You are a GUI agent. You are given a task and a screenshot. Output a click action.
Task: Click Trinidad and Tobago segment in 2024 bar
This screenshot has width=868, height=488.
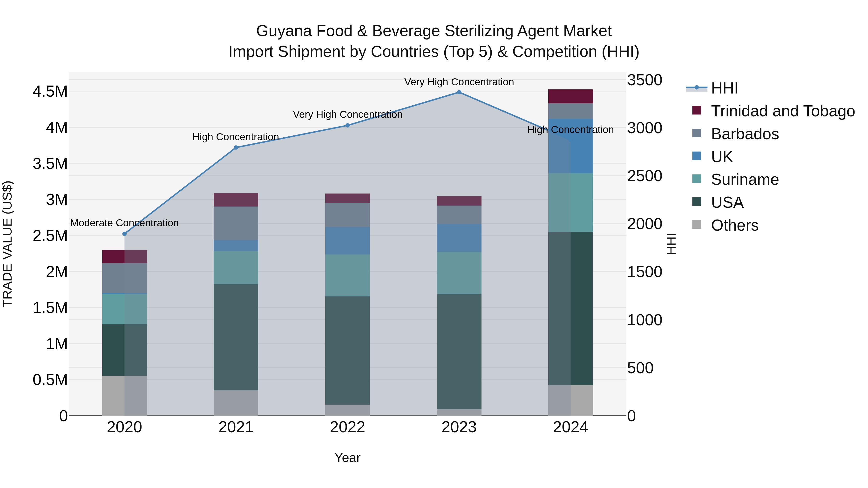tap(570, 96)
